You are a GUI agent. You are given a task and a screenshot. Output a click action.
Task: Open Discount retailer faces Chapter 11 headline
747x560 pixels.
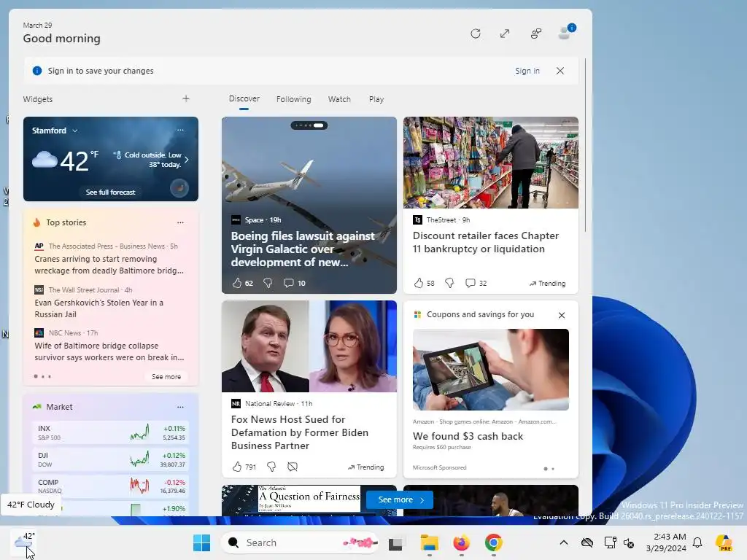pos(485,242)
